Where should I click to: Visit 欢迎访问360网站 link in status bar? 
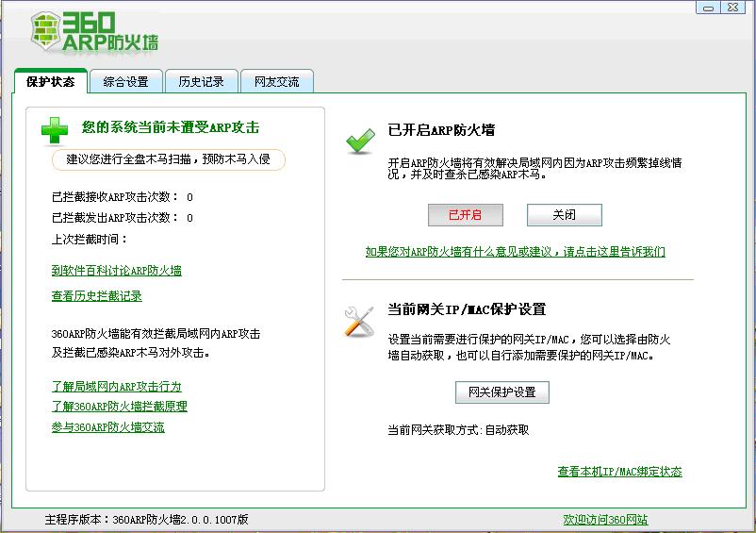click(605, 520)
